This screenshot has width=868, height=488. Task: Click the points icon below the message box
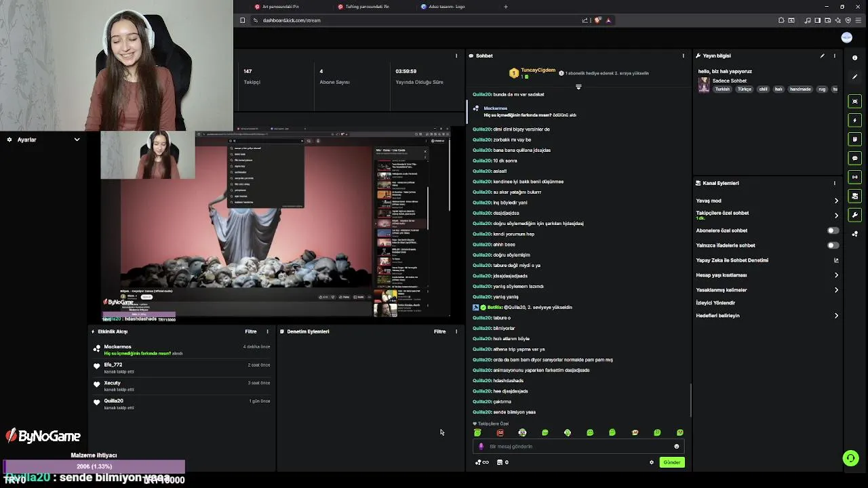481,462
